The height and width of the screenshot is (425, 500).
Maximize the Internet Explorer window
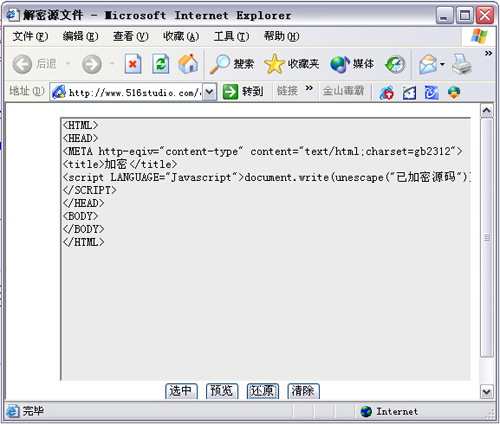[465, 15]
